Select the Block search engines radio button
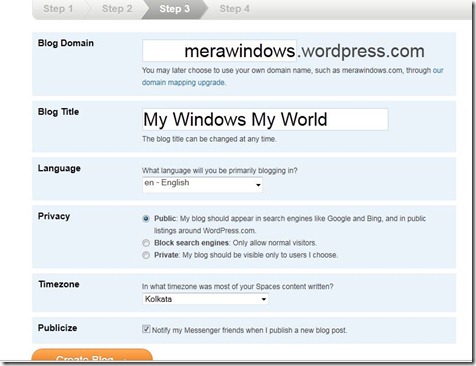 coord(146,243)
